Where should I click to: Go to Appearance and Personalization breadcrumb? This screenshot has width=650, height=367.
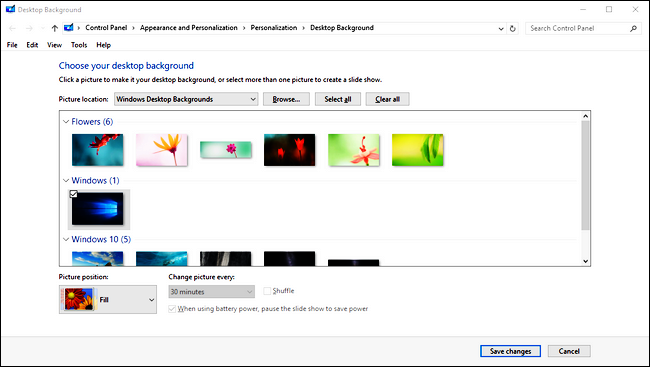pyautogui.click(x=189, y=28)
